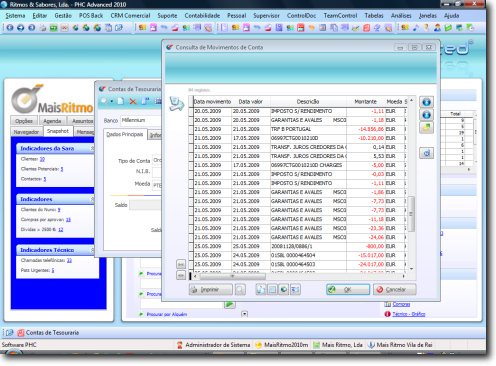Switch to the Snapshot tab

[58, 131]
